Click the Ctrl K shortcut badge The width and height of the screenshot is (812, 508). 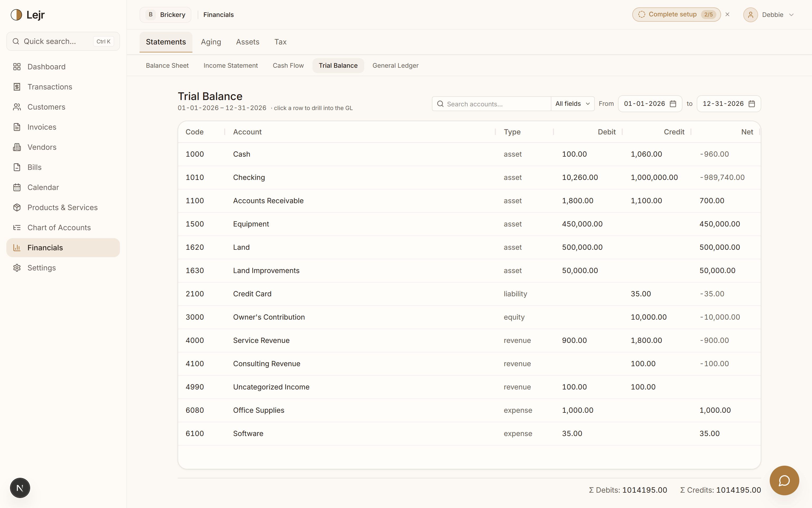click(103, 41)
